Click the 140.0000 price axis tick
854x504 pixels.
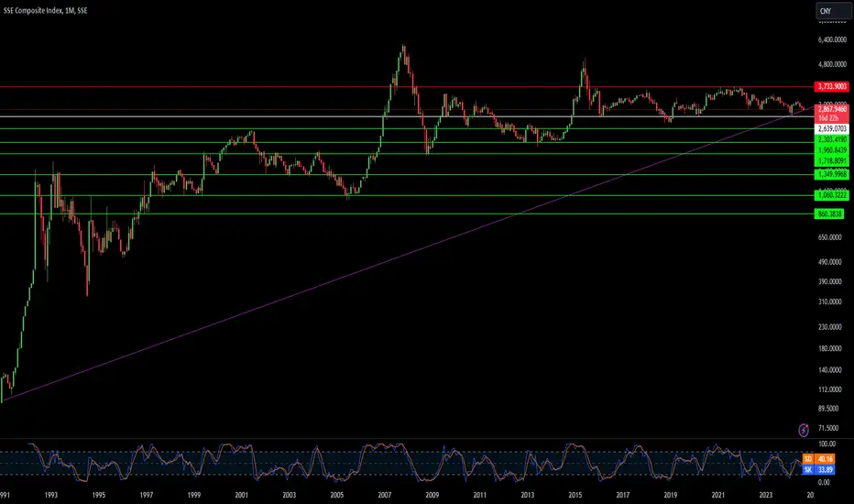click(830, 370)
